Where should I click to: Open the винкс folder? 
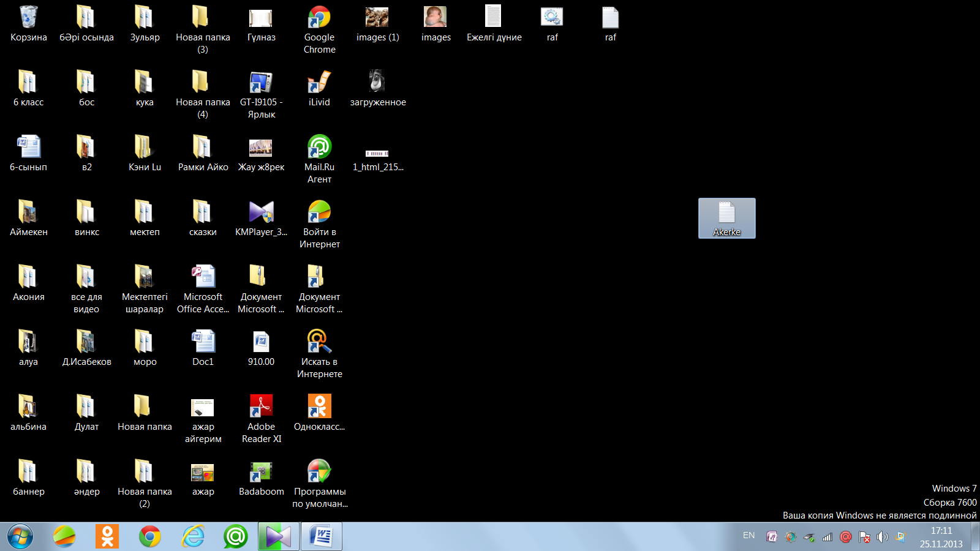click(x=86, y=219)
